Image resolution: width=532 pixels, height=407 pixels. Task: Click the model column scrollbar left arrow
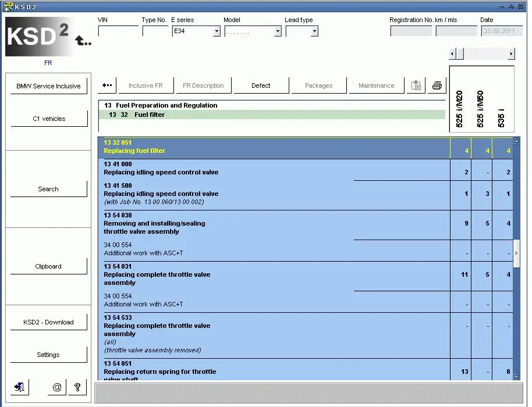[x=452, y=54]
